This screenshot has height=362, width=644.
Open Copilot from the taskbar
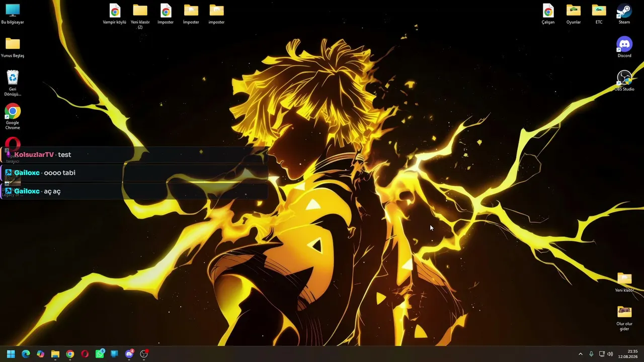pos(40,354)
